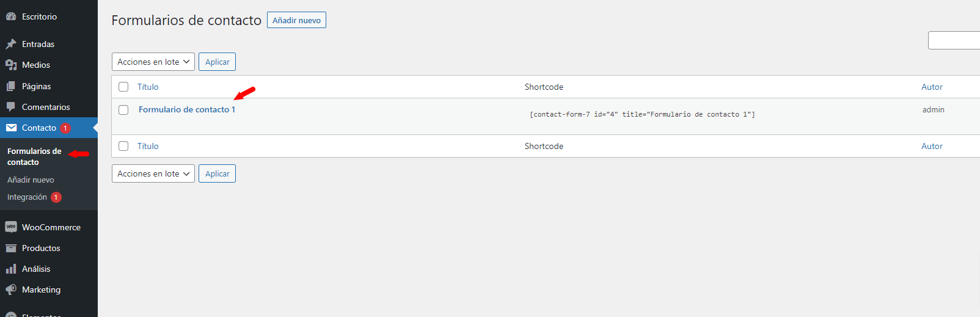Toggle the select-all checkbox in the table header

[123, 87]
